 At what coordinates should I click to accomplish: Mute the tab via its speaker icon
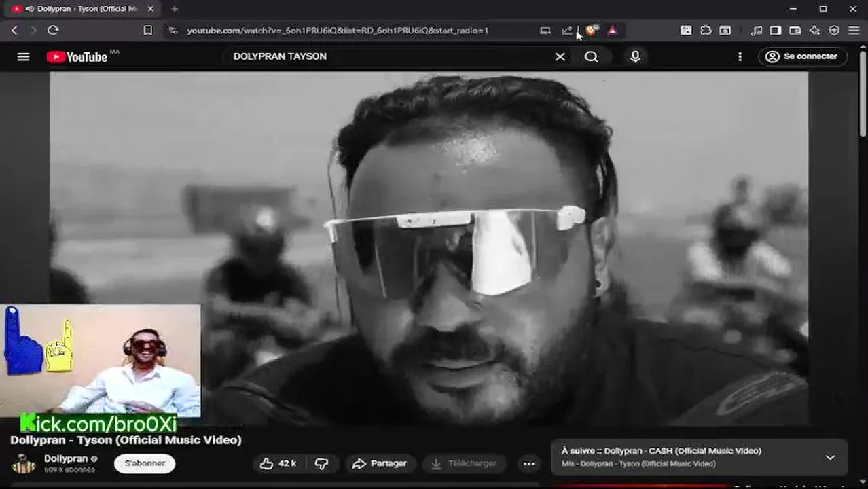click(29, 9)
